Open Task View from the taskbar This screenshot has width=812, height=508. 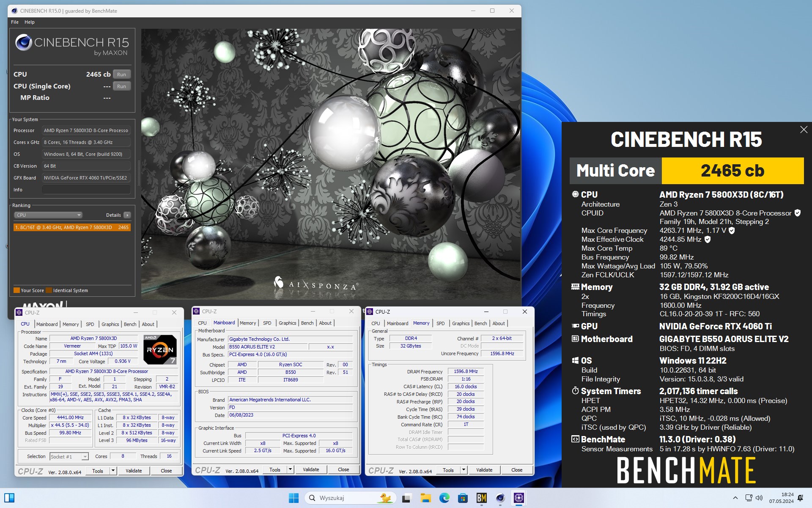tap(407, 498)
